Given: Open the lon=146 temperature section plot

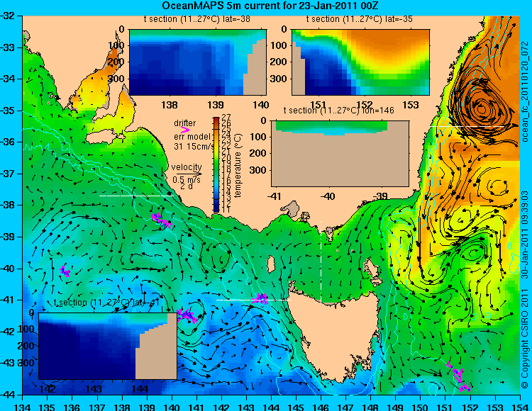Looking at the screenshot, I should click(340, 154).
